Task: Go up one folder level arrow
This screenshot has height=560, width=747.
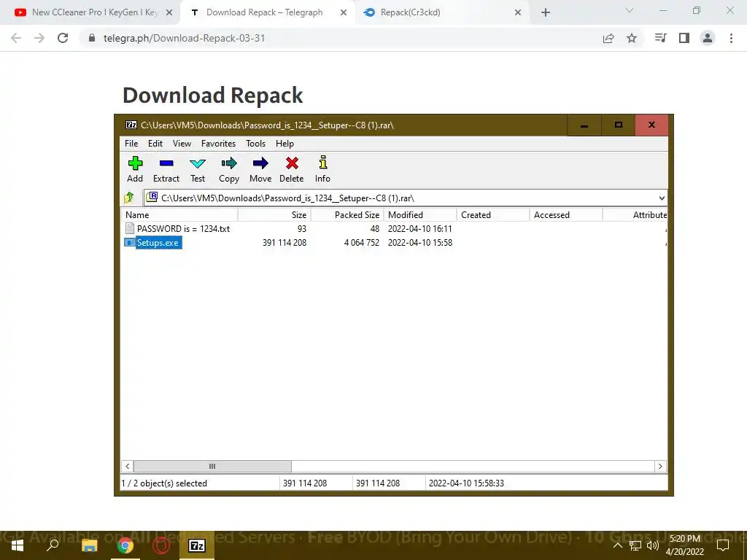Action: coord(128,197)
